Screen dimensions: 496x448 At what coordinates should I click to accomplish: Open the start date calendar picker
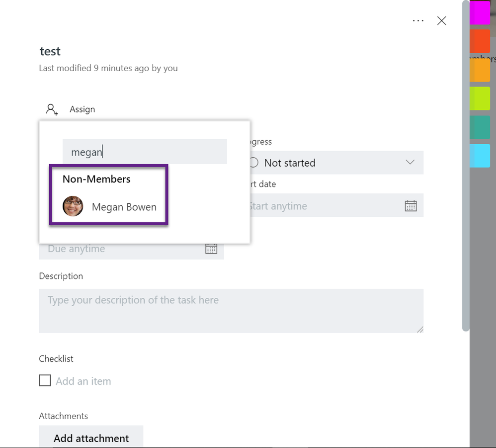(x=411, y=206)
